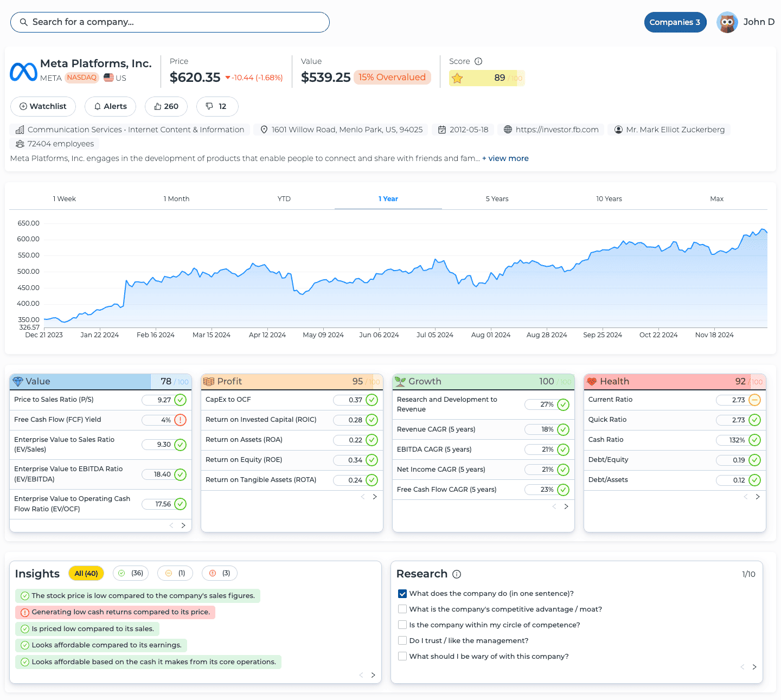Check the circle of competence checkbox

tap(402, 625)
